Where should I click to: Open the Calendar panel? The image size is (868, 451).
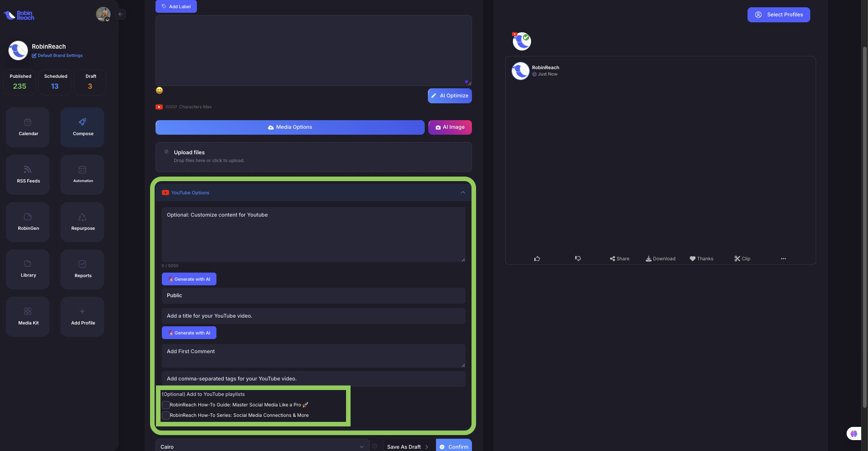(x=28, y=127)
